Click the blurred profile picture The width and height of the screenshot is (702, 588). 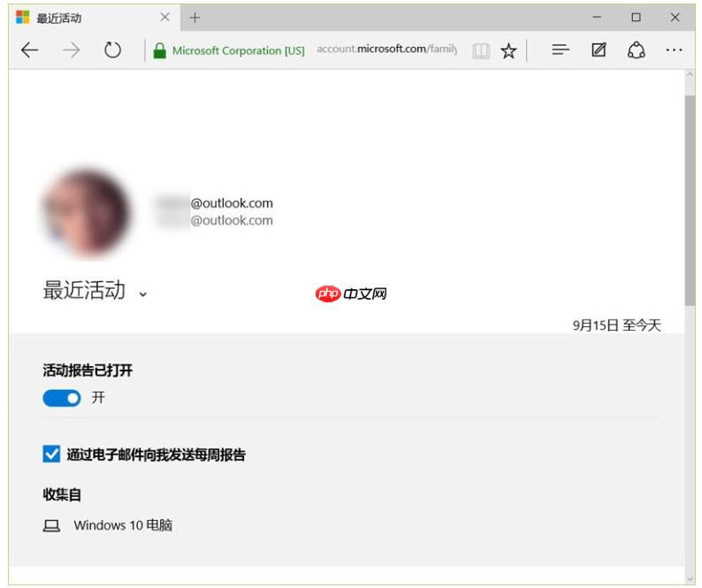click(88, 213)
